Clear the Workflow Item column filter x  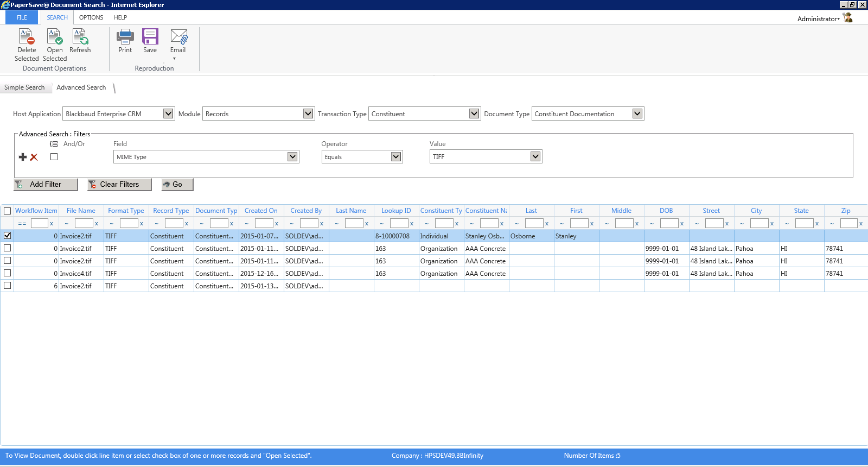click(52, 224)
